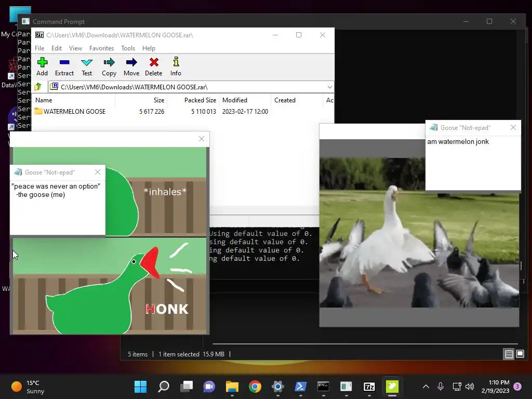The height and width of the screenshot is (399, 532).
Task: Open File Explorer from the taskbar
Action: tap(232, 387)
